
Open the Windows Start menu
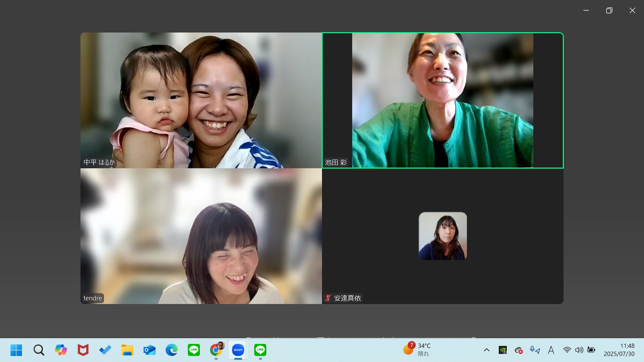coord(16,350)
